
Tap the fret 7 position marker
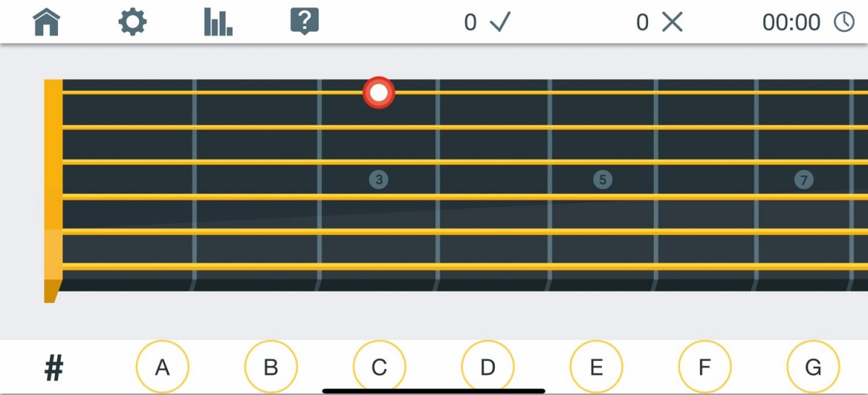point(804,179)
